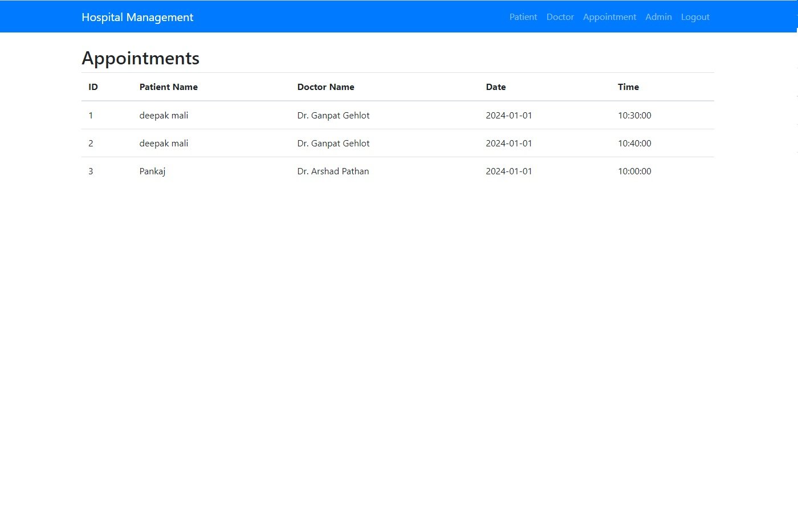Select the 10:30:00 time cell
798x532 pixels.
click(634, 116)
